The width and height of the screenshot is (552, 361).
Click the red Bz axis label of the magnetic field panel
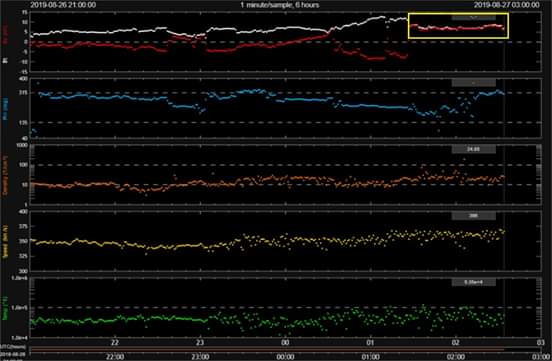(x=5, y=35)
